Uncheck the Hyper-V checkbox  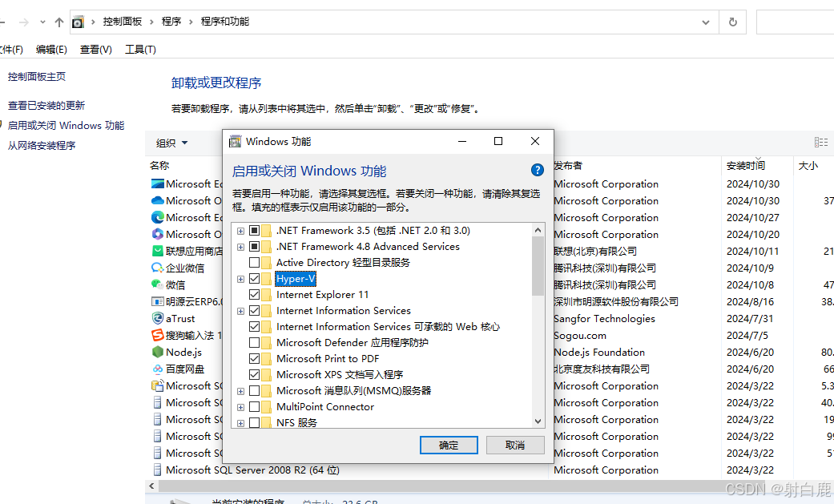click(254, 278)
